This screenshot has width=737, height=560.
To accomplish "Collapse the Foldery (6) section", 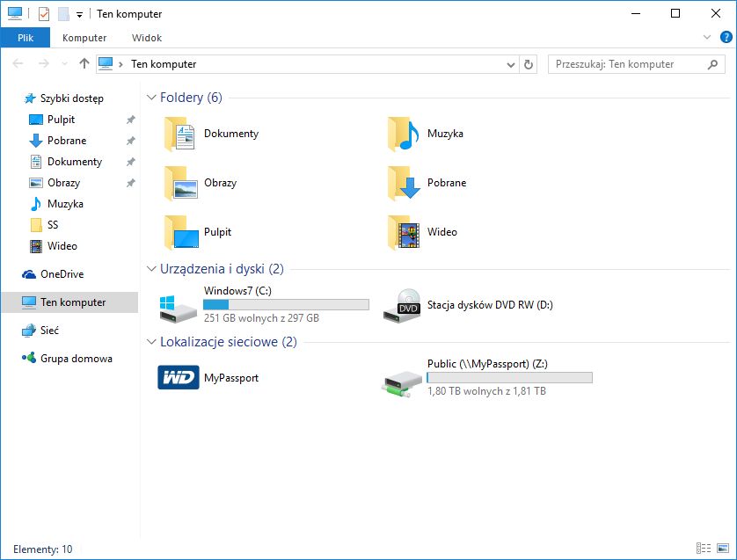I will click(x=151, y=98).
